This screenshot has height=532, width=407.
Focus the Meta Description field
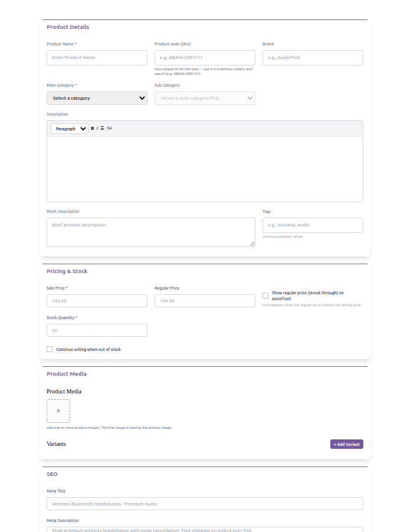205,530
